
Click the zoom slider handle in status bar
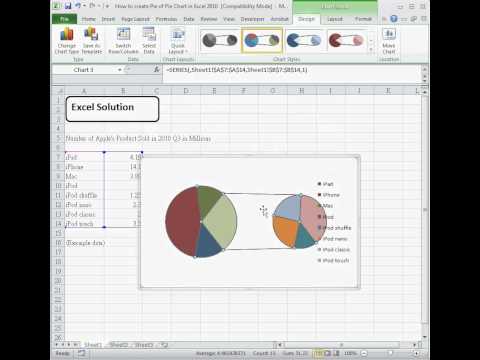390,353
